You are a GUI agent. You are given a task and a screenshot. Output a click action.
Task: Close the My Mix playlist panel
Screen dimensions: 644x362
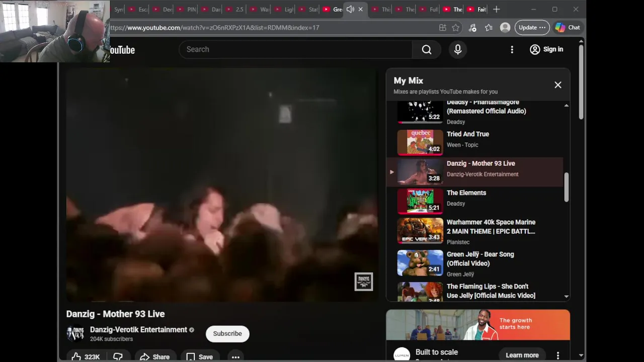(x=558, y=85)
